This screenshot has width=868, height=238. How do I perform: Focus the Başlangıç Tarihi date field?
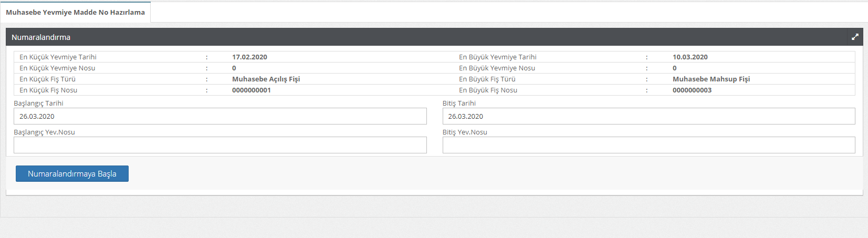(220, 116)
